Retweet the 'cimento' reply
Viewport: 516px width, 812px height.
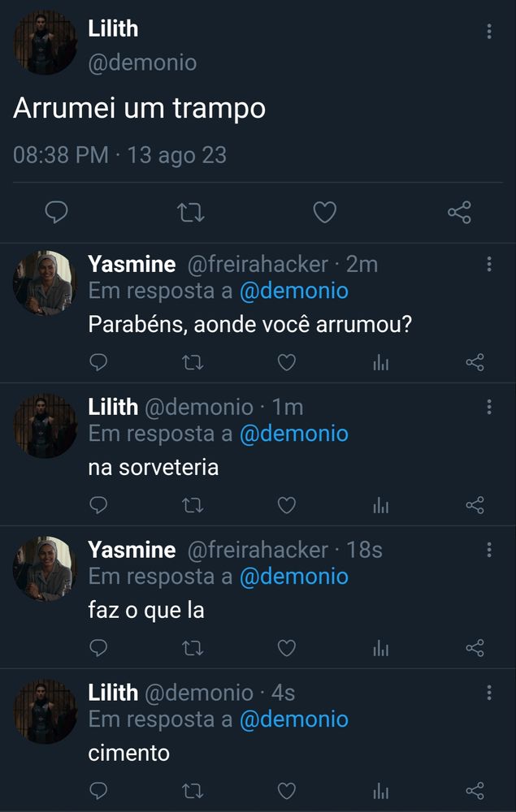coord(193,790)
